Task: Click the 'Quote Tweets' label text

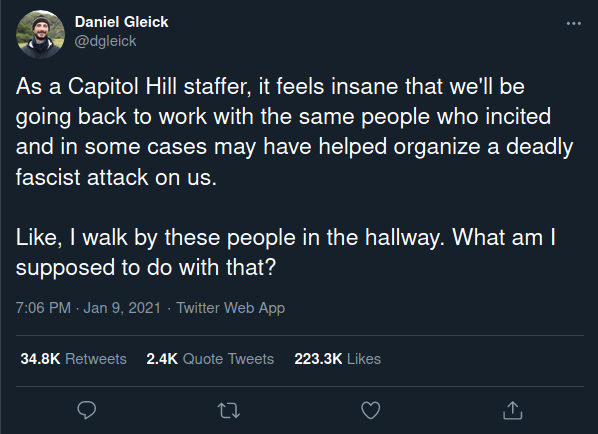Action: [228, 359]
